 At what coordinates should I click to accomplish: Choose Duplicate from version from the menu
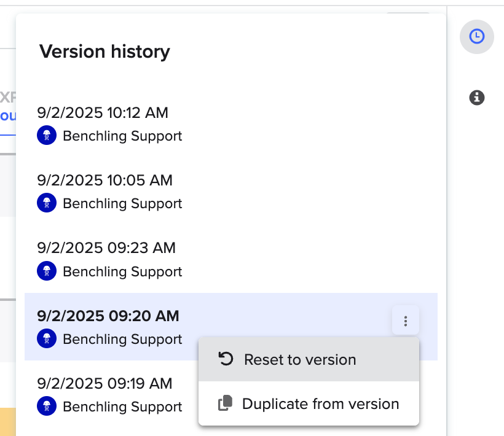point(320,403)
